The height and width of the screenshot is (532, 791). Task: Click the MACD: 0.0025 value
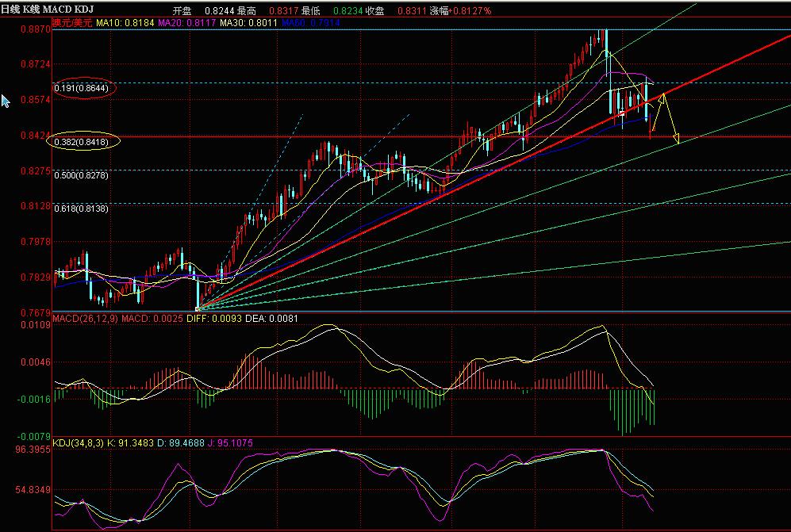click(153, 319)
